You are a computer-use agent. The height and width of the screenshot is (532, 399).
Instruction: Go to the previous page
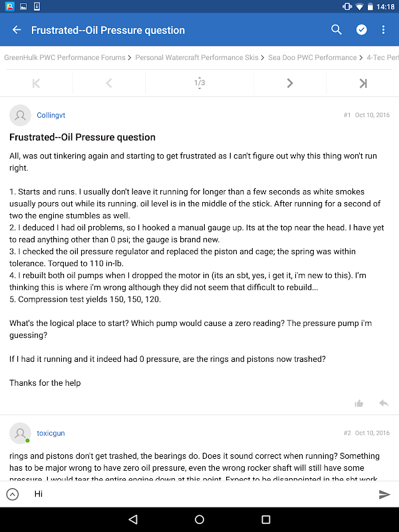(x=109, y=83)
